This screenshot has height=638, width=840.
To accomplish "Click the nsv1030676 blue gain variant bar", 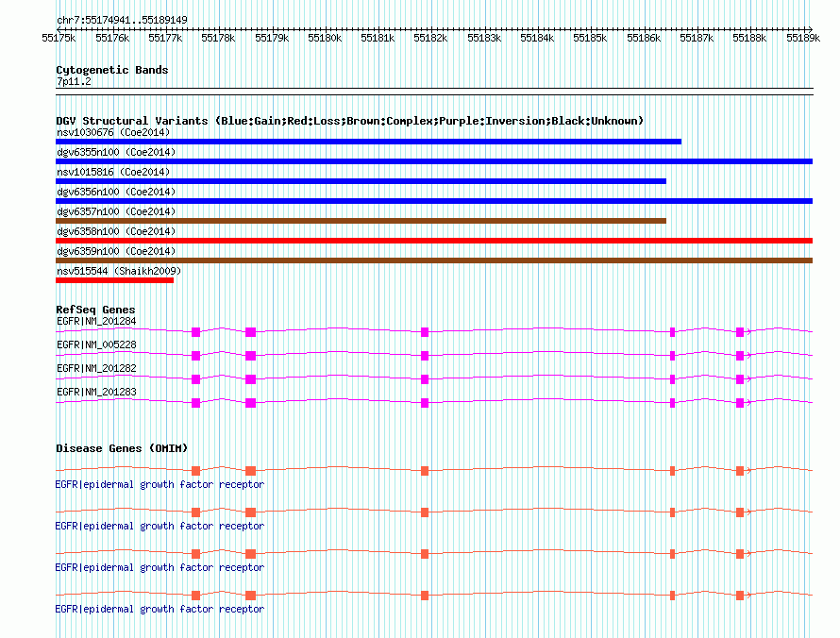I will tap(369, 142).
